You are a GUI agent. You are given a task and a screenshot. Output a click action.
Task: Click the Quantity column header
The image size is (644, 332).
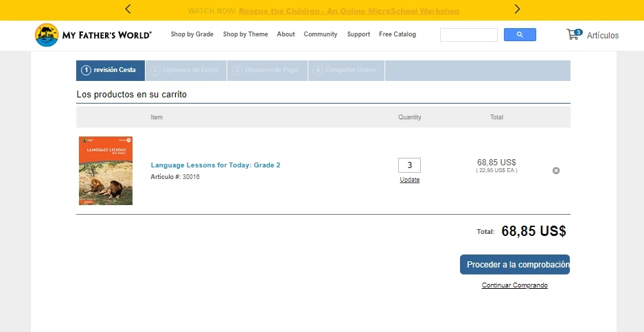[x=409, y=117]
